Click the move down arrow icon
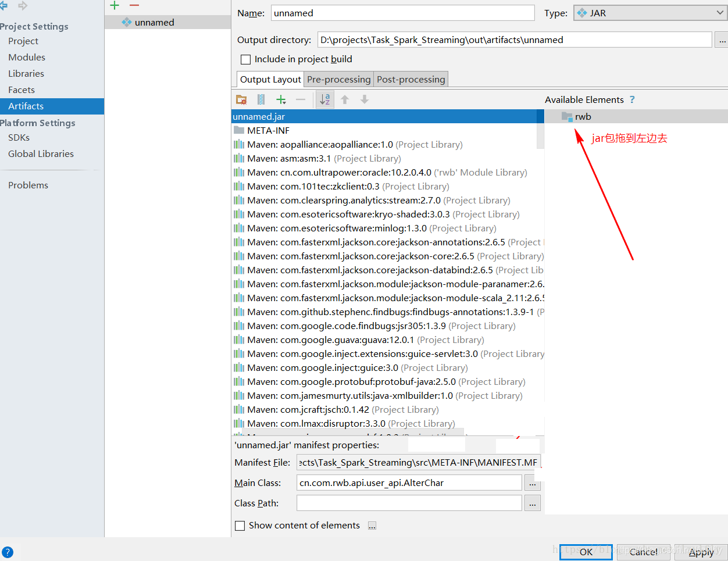The image size is (728, 561). (365, 99)
